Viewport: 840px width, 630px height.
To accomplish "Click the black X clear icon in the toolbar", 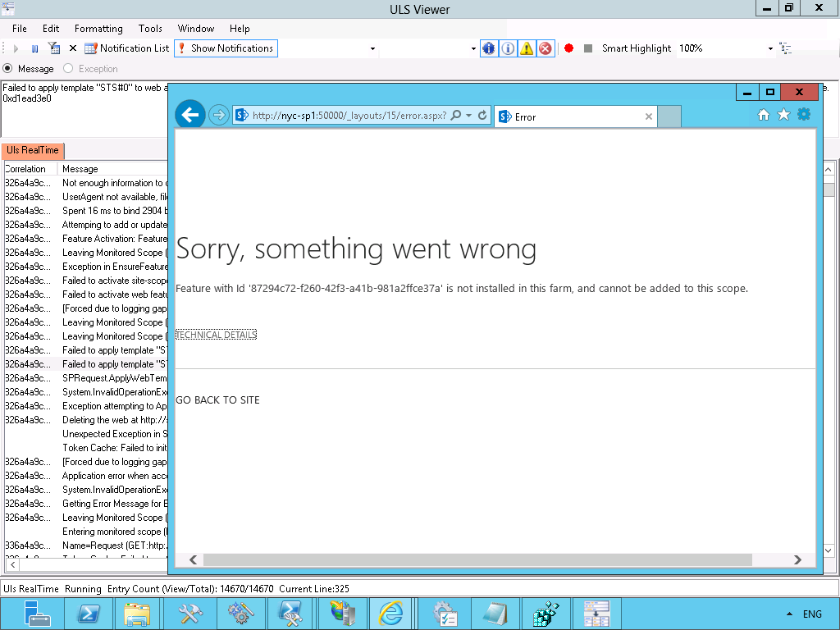I will [x=73, y=48].
